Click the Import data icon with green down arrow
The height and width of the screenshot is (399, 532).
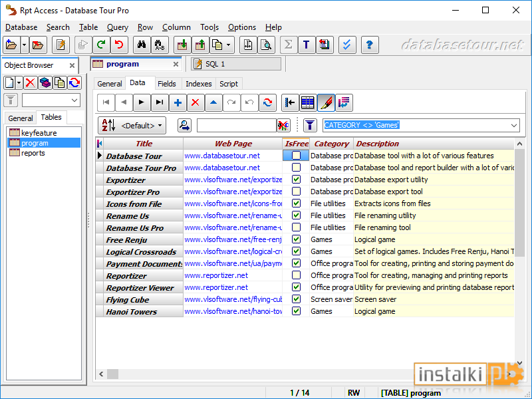tap(182, 45)
